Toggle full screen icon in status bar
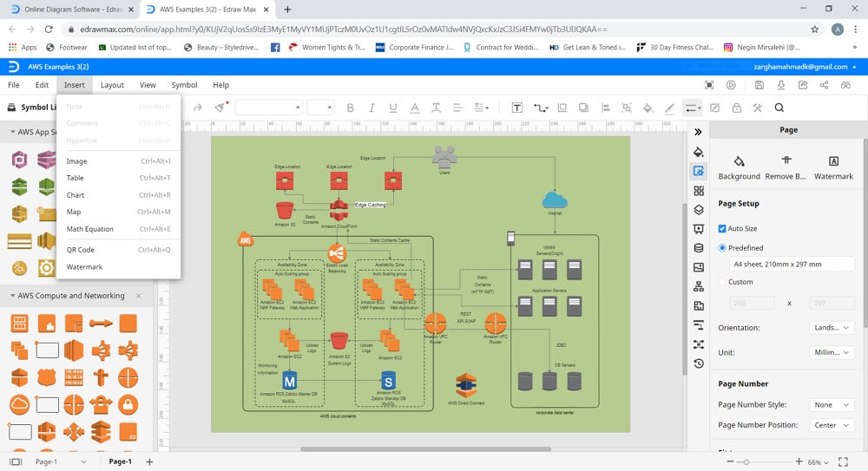868x471 pixels. click(x=843, y=461)
